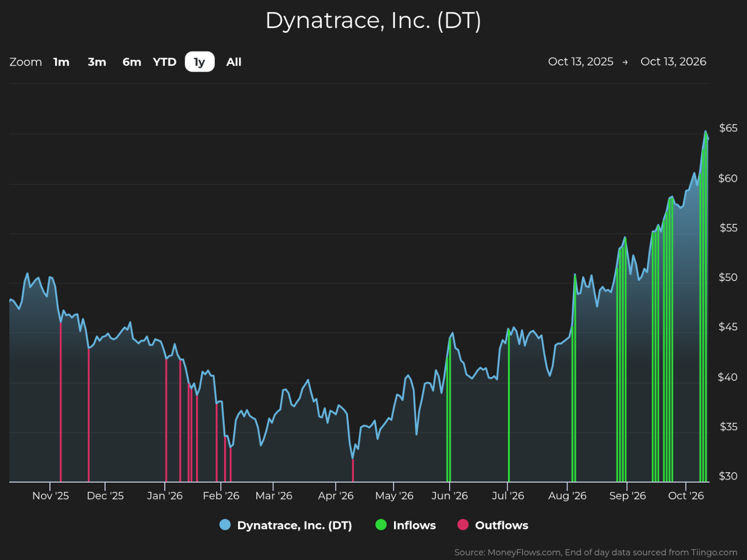Edit start date Oct 13, 2025

(581, 61)
